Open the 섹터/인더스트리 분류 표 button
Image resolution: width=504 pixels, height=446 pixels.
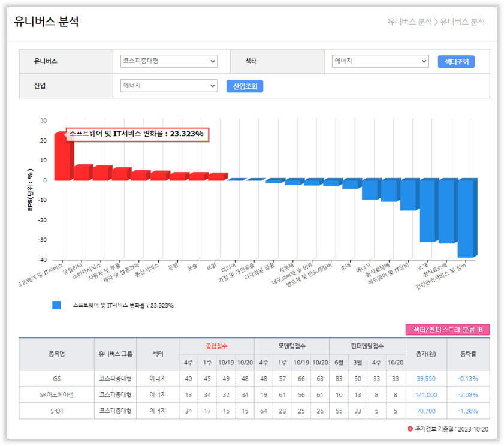[448, 330]
